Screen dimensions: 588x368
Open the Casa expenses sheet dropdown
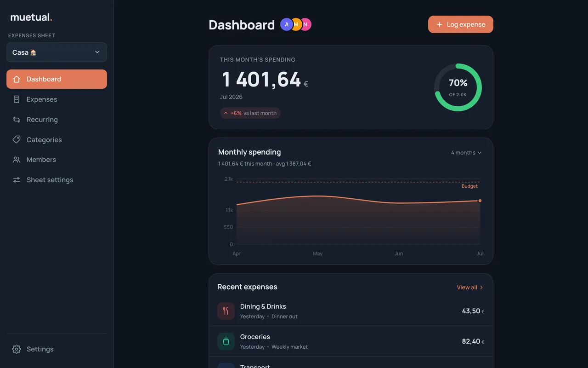point(57,52)
